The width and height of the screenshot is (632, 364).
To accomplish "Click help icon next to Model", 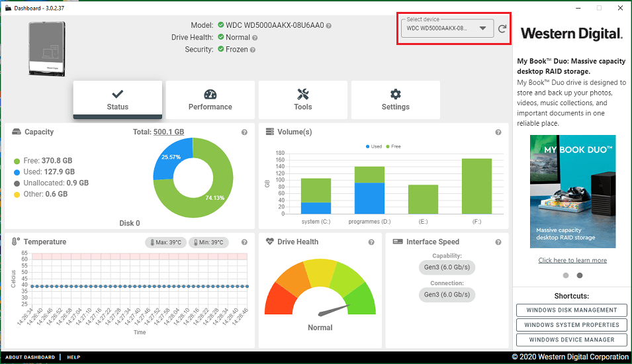I will click(329, 26).
